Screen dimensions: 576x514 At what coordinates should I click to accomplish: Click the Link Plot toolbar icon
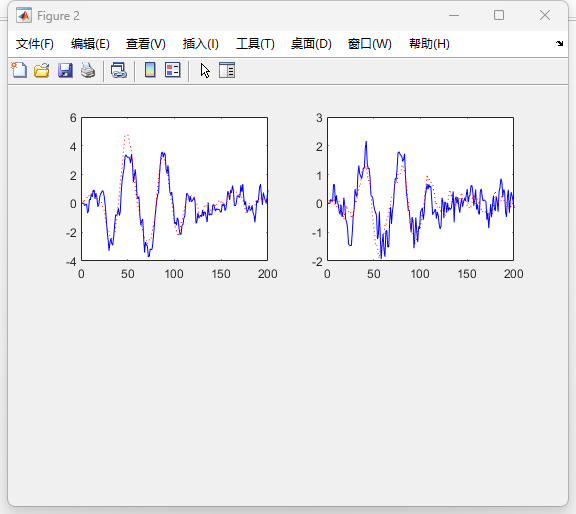coord(119,70)
